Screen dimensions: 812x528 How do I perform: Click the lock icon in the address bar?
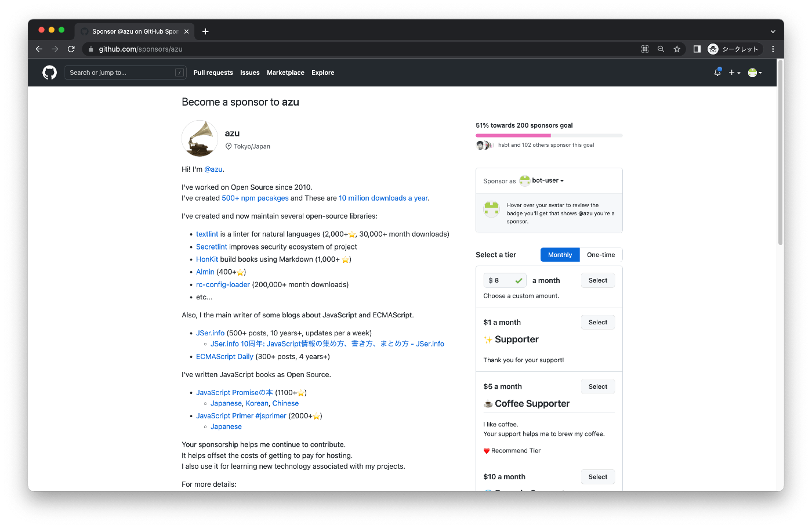[91, 49]
